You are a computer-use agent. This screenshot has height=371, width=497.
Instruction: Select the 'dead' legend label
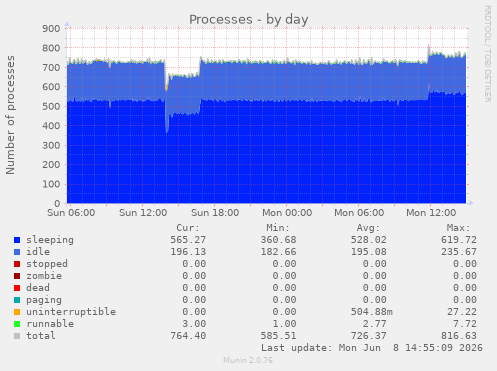(x=38, y=288)
